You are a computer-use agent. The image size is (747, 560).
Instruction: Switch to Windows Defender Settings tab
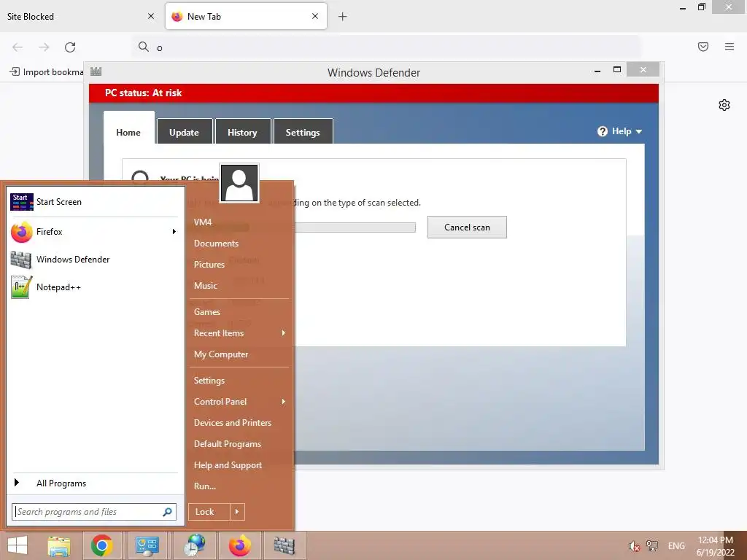(303, 133)
